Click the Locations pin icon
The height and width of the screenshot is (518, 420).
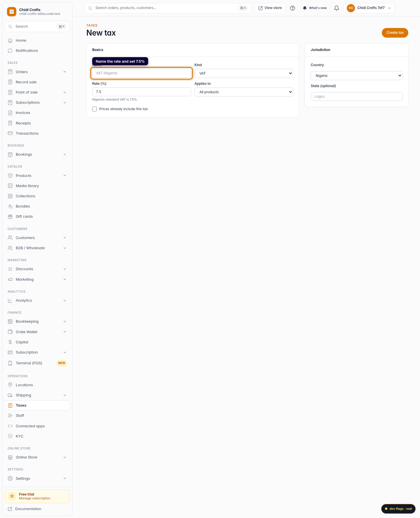click(10, 385)
